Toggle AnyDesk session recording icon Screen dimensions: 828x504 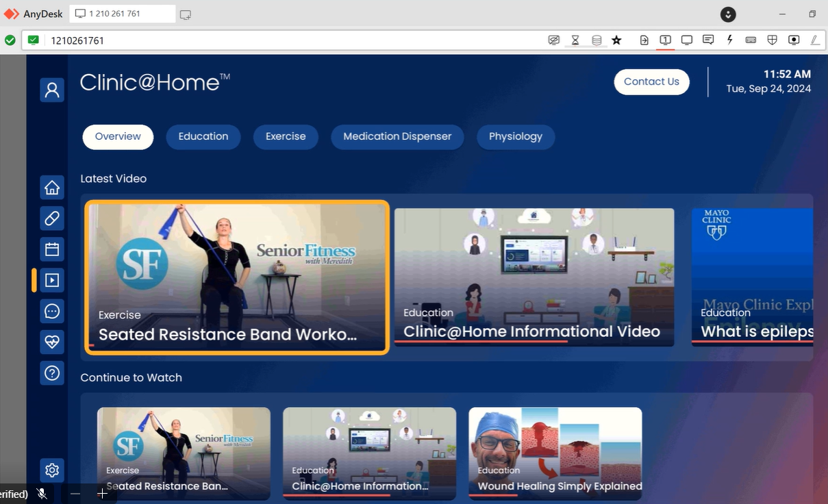click(794, 40)
